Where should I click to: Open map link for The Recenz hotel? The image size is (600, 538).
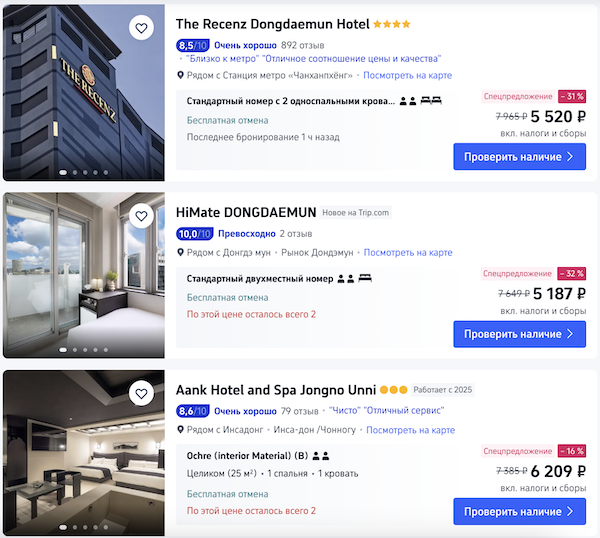(407, 75)
